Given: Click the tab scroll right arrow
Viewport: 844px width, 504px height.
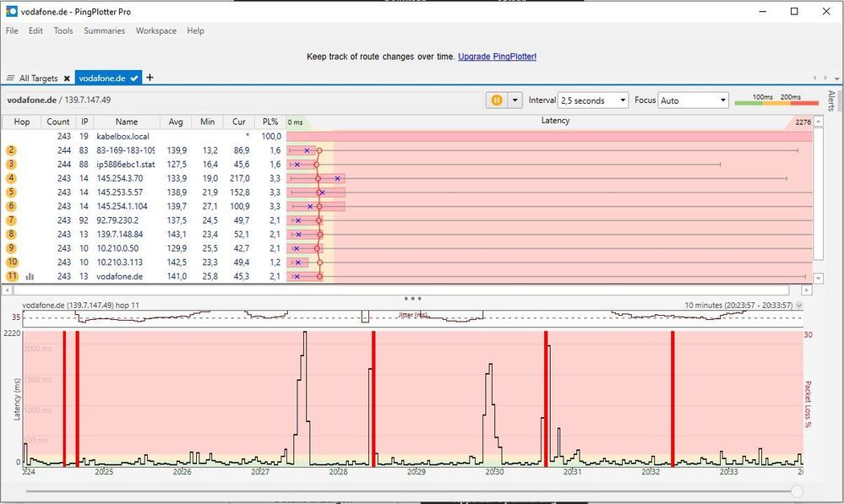Looking at the screenshot, I should coord(824,78).
